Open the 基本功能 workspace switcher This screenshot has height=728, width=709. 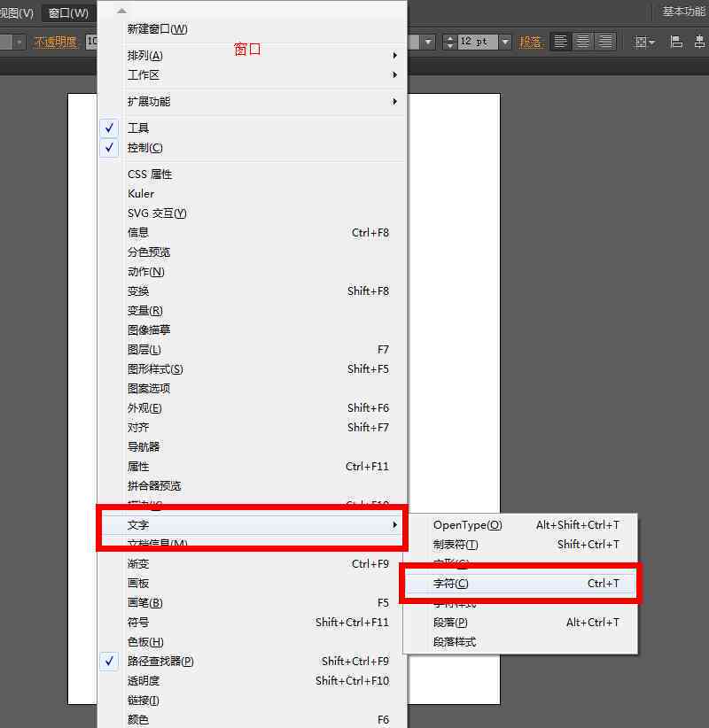point(684,12)
